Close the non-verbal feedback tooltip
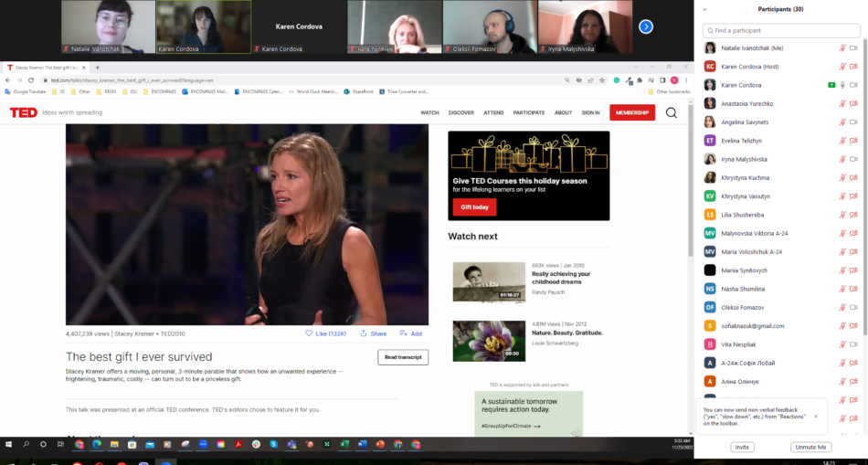This screenshot has height=465, width=868. pyautogui.click(x=816, y=416)
